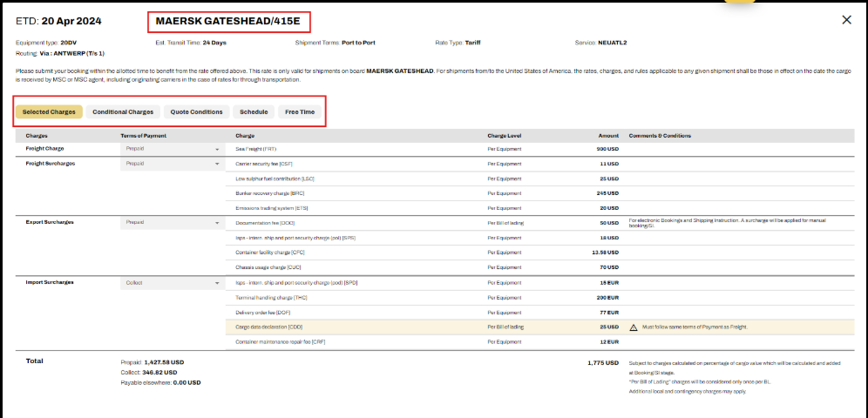Click the Routing Via ANTWERP text

60,54
